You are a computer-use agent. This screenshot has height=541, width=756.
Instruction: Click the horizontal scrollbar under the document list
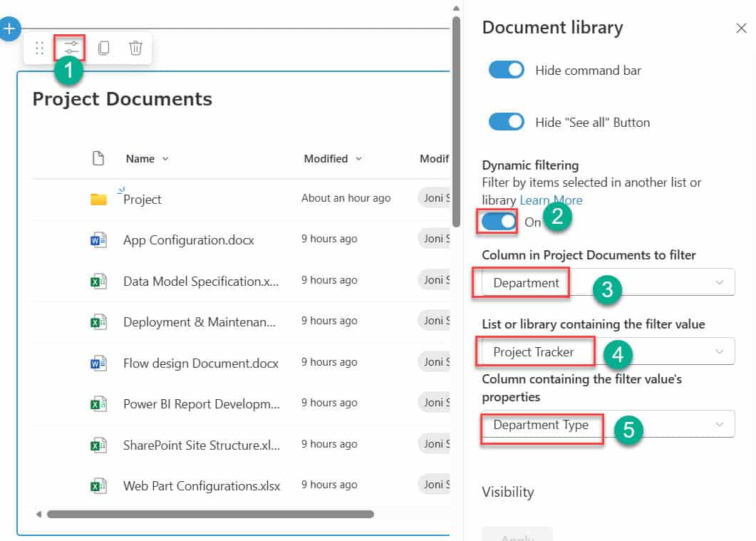(211, 513)
